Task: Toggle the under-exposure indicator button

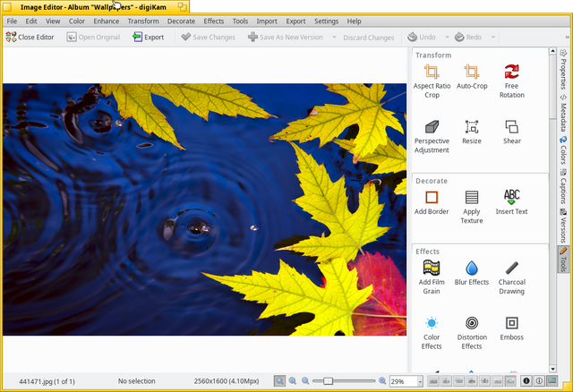Action: pyautogui.click(x=526, y=381)
